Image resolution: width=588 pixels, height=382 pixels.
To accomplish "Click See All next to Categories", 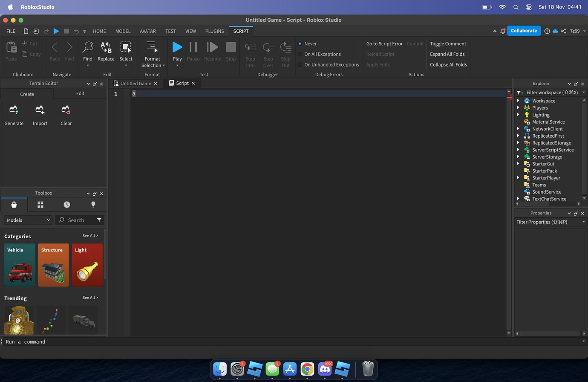I will click(x=90, y=236).
